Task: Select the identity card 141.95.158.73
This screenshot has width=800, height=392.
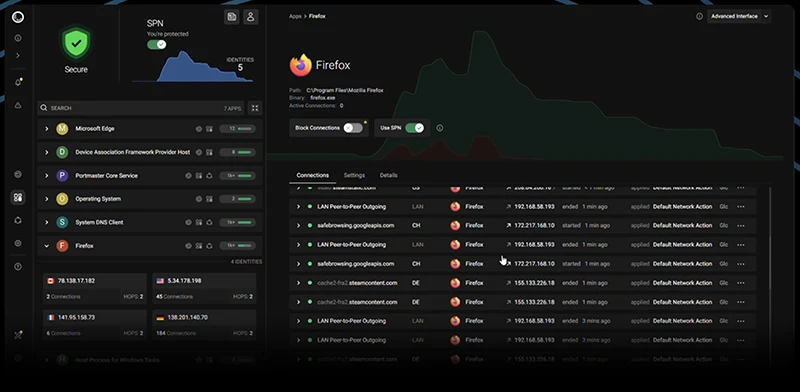Action: click(x=95, y=325)
